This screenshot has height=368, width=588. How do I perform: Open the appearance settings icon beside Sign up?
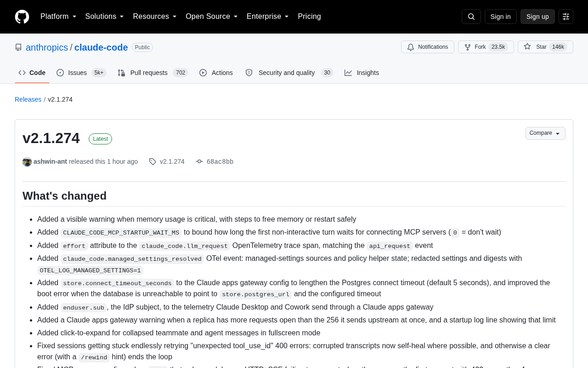coord(566,17)
